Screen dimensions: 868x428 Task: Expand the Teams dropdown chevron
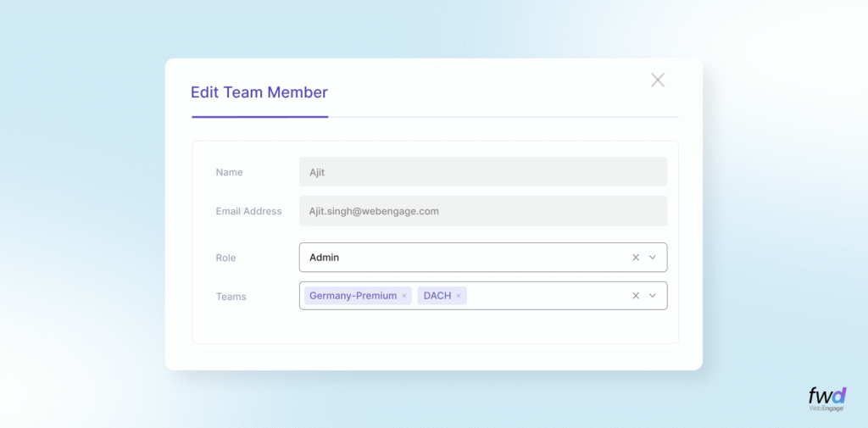coord(653,296)
